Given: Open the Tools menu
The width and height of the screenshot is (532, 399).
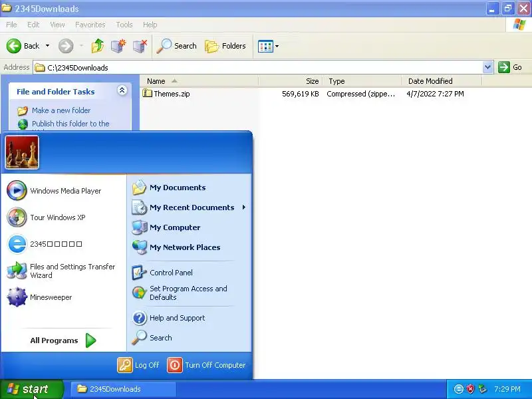Looking at the screenshot, I should coord(124,25).
